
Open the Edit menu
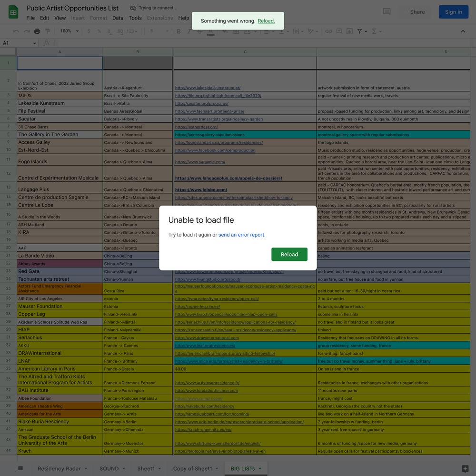point(44,18)
